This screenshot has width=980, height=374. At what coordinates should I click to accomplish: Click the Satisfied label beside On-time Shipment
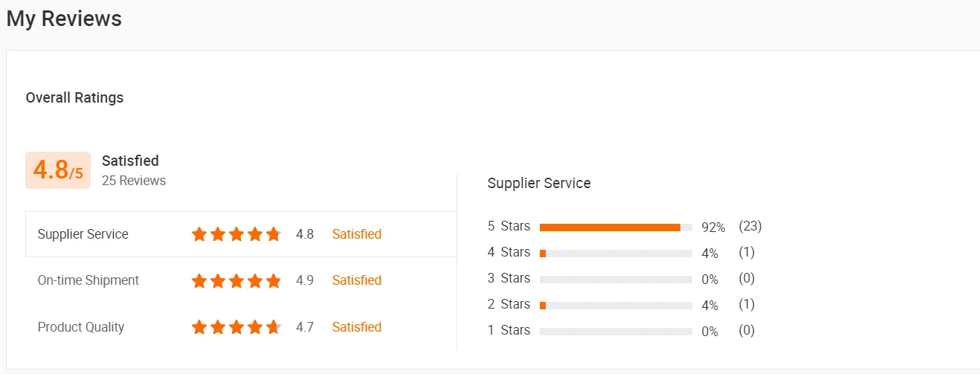(x=357, y=280)
